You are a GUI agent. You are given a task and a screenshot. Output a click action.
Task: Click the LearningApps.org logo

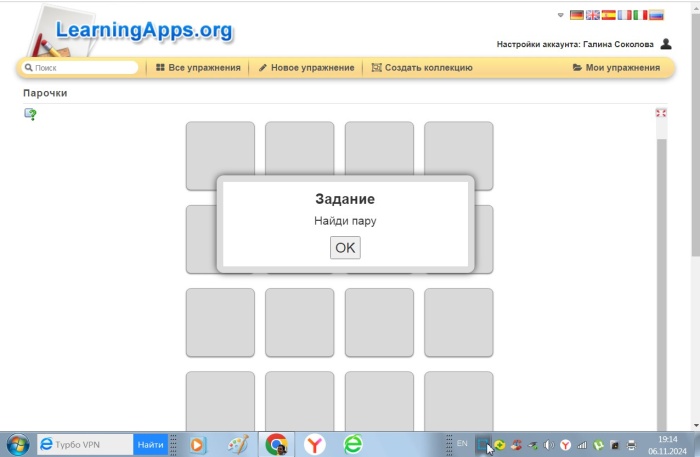coord(130,30)
